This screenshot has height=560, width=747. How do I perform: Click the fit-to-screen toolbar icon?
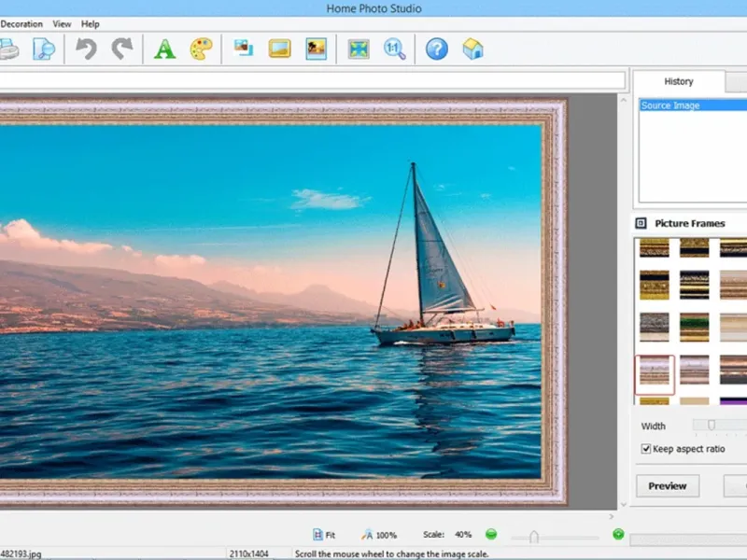[x=359, y=49]
